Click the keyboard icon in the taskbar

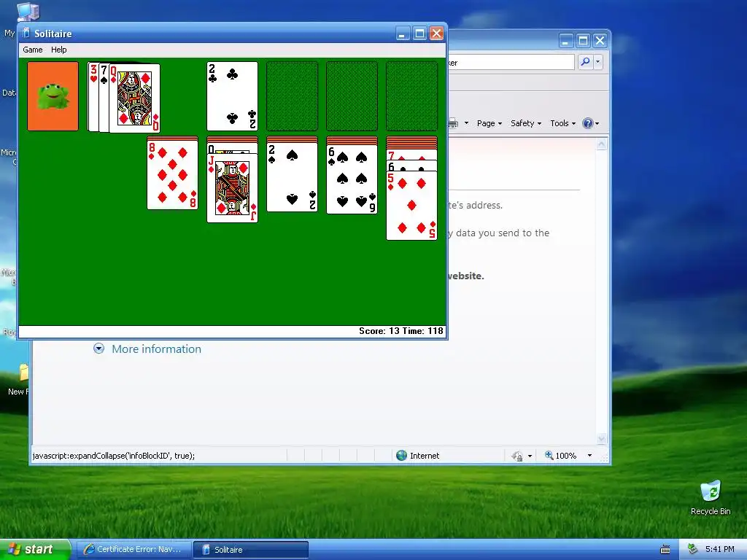[665, 550]
